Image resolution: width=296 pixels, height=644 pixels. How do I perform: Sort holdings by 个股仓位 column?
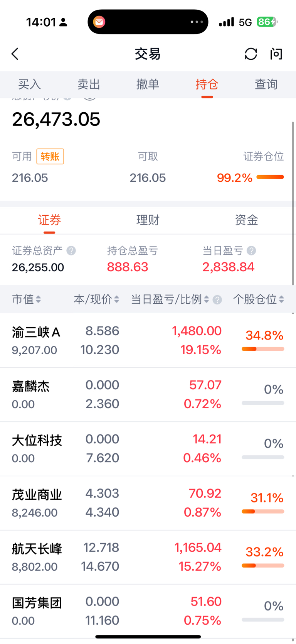(x=259, y=299)
